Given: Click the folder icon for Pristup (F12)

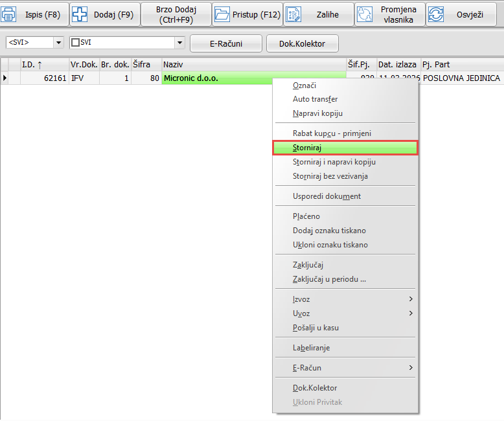Looking at the screenshot, I should click(x=222, y=14).
